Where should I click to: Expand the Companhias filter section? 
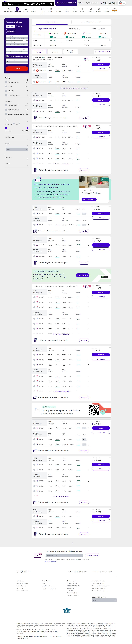27,139
